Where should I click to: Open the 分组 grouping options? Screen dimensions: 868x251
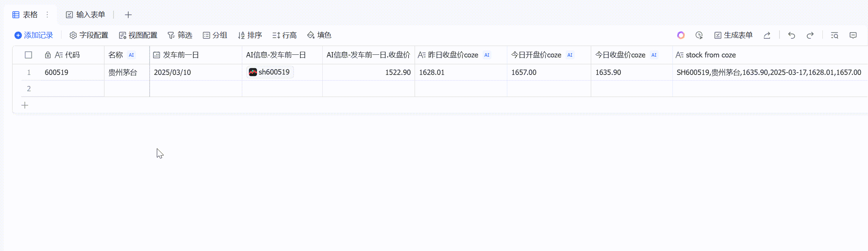point(215,35)
